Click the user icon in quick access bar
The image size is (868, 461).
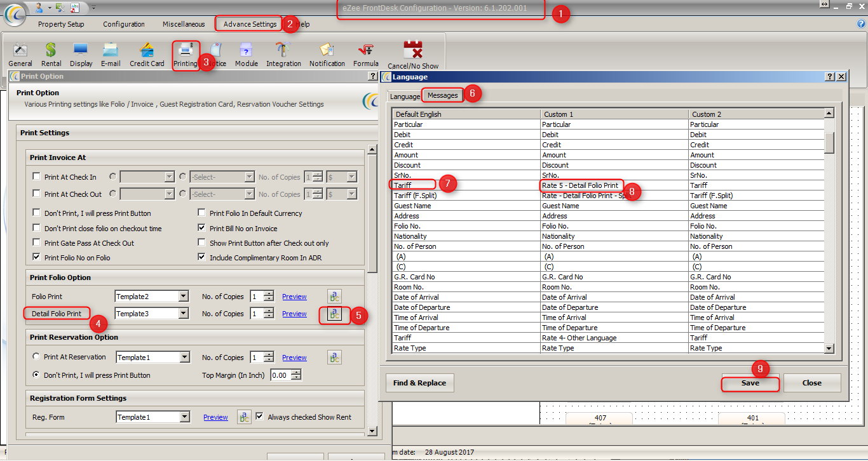39,7
